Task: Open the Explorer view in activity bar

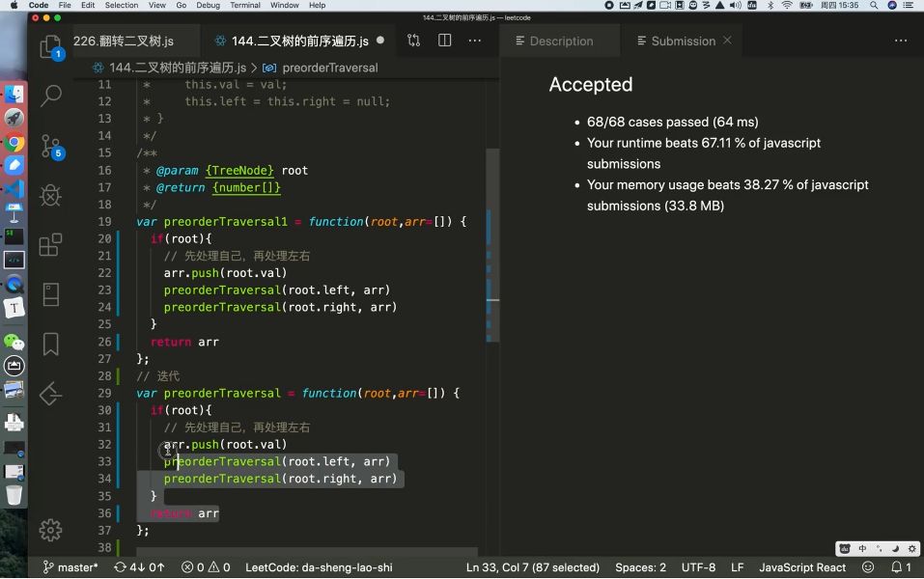Action: [x=50, y=46]
